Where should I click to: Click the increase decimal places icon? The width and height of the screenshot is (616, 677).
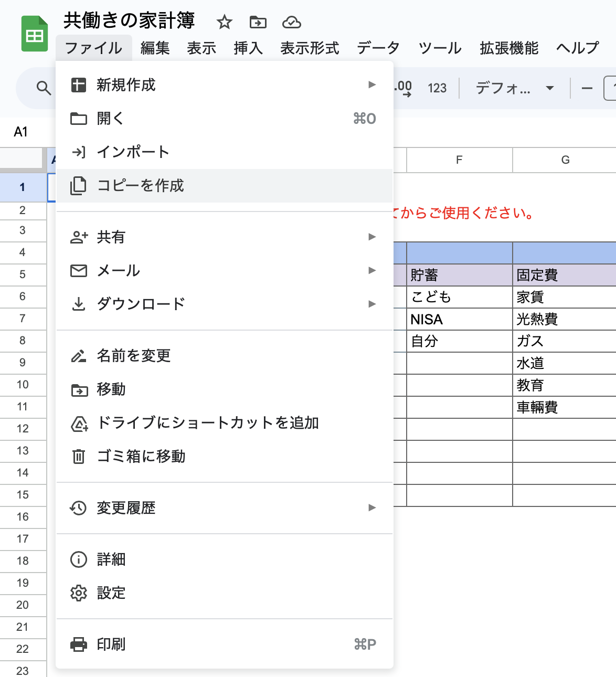403,88
